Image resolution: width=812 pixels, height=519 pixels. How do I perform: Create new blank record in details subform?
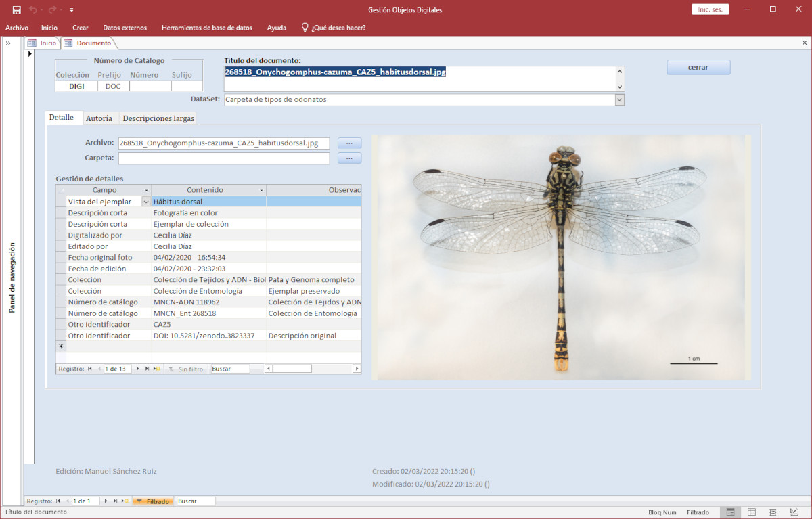[x=157, y=369]
